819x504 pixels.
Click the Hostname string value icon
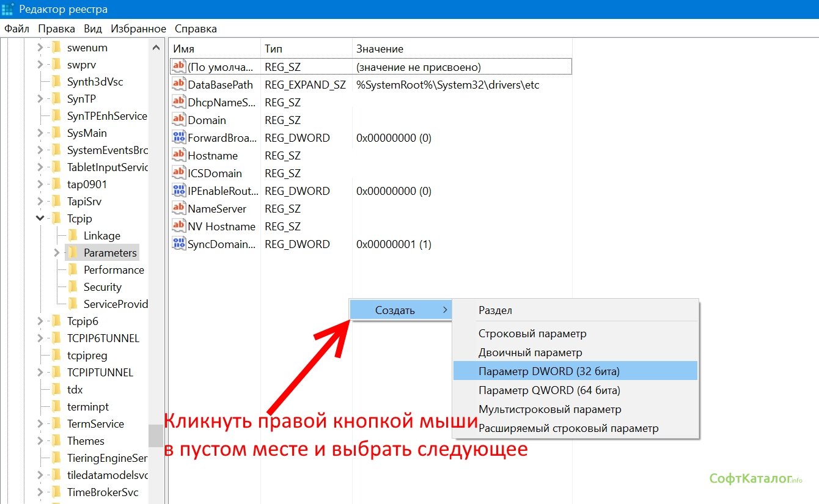point(178,155)
